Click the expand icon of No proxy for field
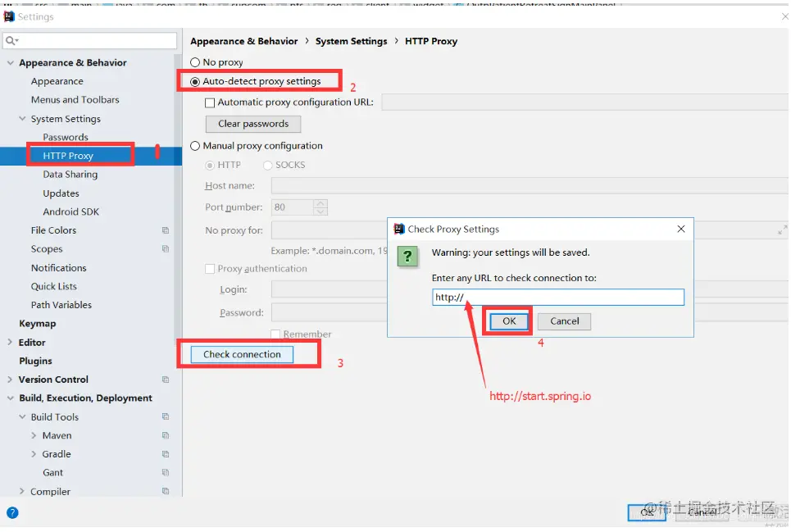This screenshot has height=532, width=791. (783, 230)
